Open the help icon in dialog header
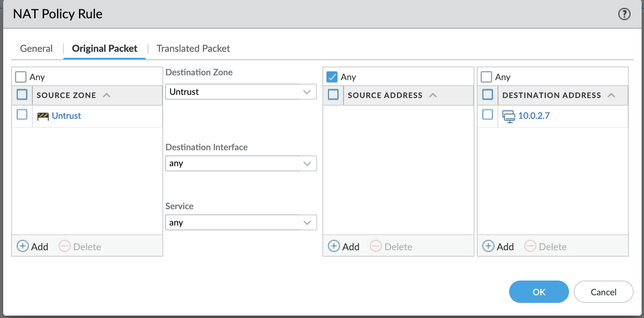Screen dimensions: 644x318 tap(624, 14)
